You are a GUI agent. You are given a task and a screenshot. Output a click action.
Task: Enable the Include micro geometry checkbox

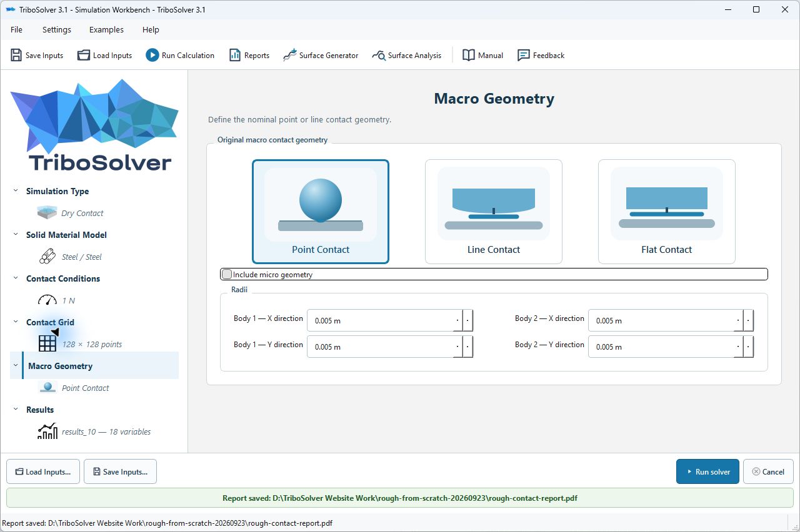(227, 275)
